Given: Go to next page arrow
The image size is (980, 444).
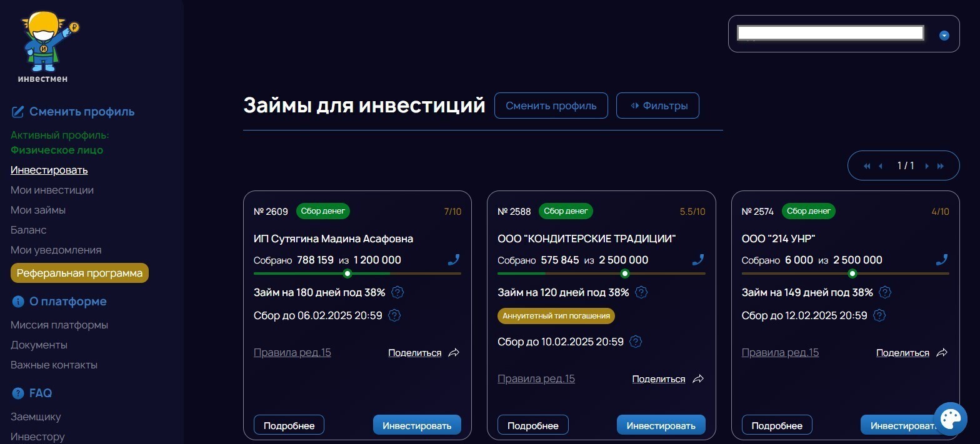Looking at the screenshot, I should (927, 166).
